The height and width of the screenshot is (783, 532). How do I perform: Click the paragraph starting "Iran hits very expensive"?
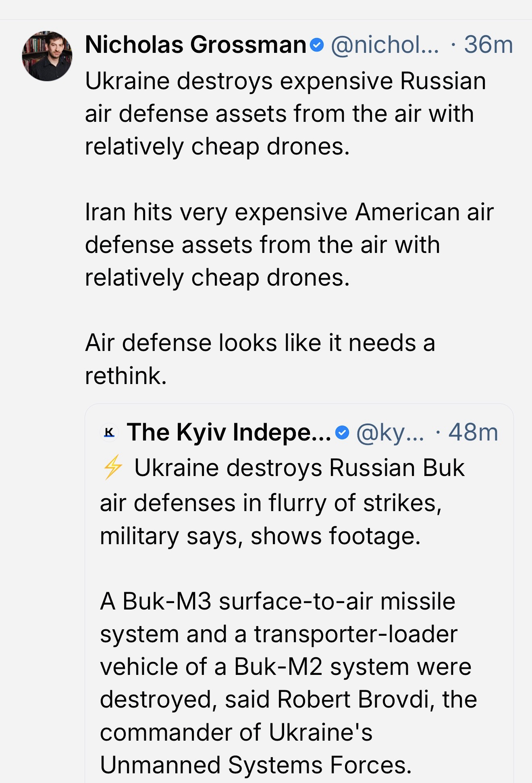coord(289,244)
